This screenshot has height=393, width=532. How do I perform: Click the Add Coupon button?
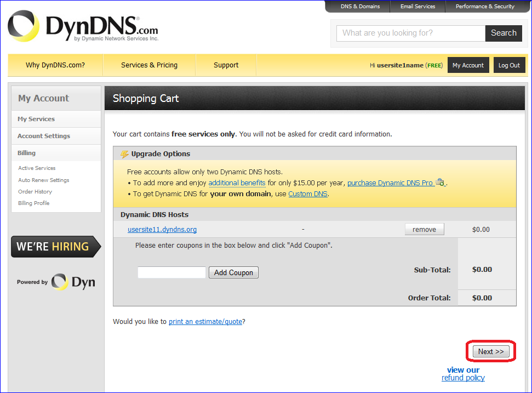pos(233,272)
